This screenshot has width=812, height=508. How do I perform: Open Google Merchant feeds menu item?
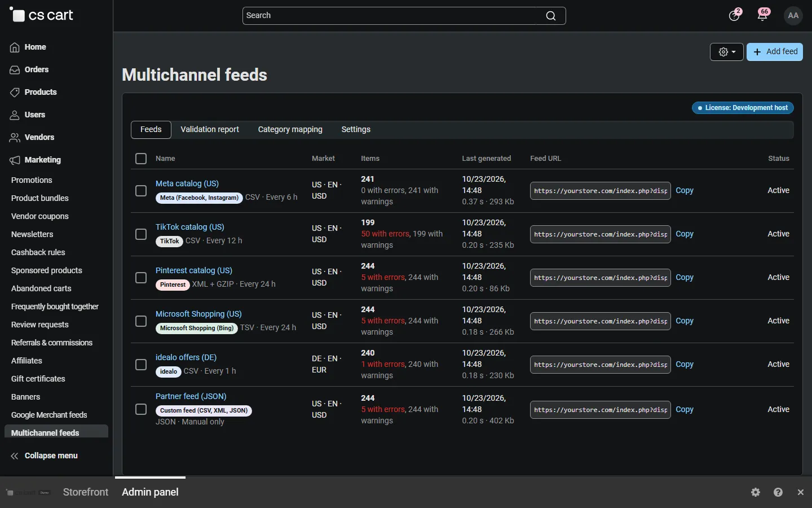[49, 415]
